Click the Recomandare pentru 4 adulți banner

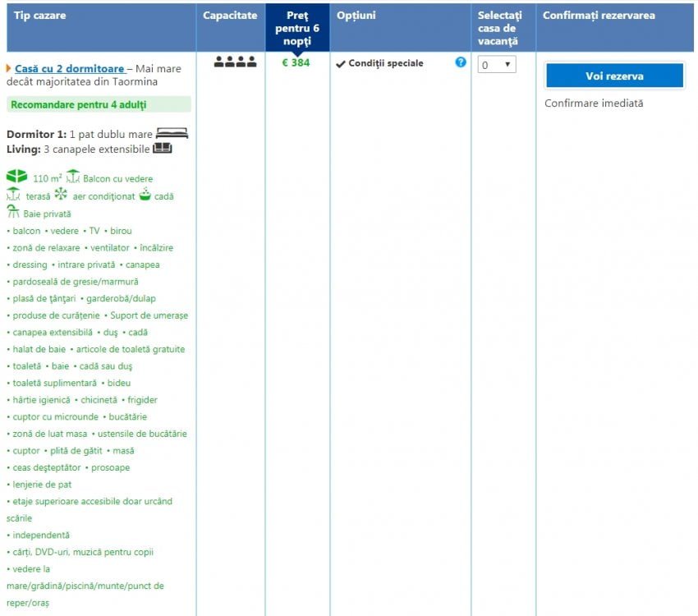point(98,104)
